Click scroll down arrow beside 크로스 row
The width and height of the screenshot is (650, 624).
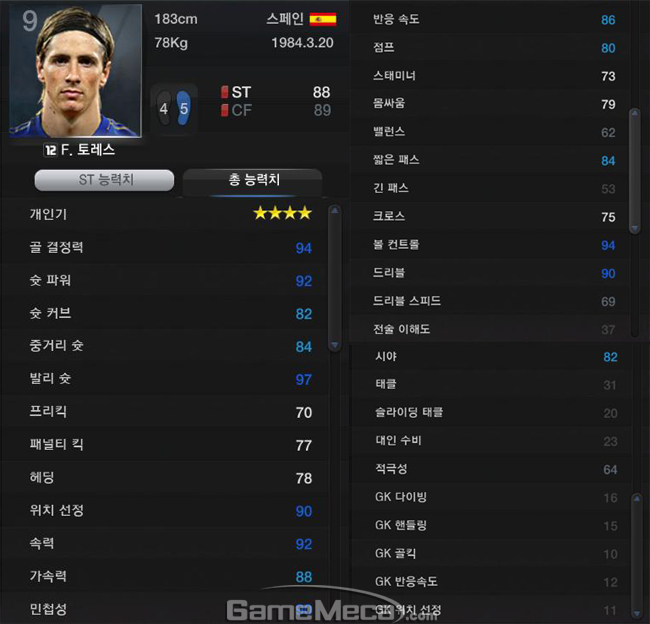click(x=634, y=228)
